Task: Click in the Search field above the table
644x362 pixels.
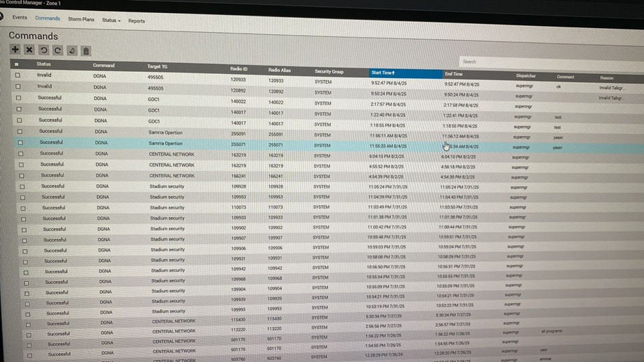Action: point(550,62)
